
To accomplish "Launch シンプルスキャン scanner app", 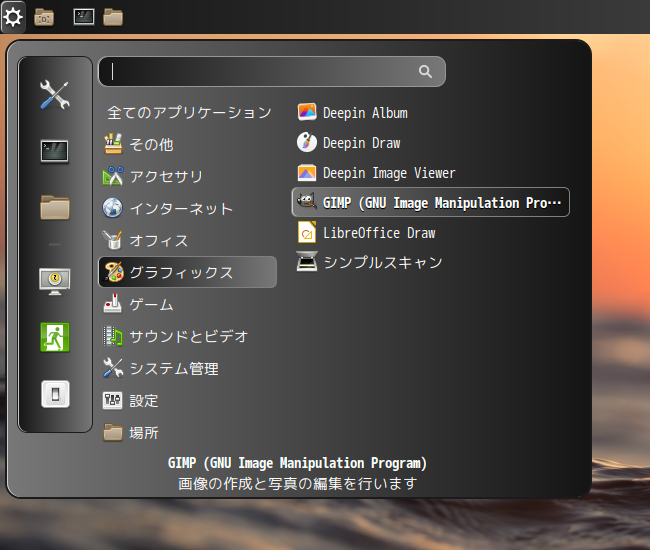I will point(431,262).
